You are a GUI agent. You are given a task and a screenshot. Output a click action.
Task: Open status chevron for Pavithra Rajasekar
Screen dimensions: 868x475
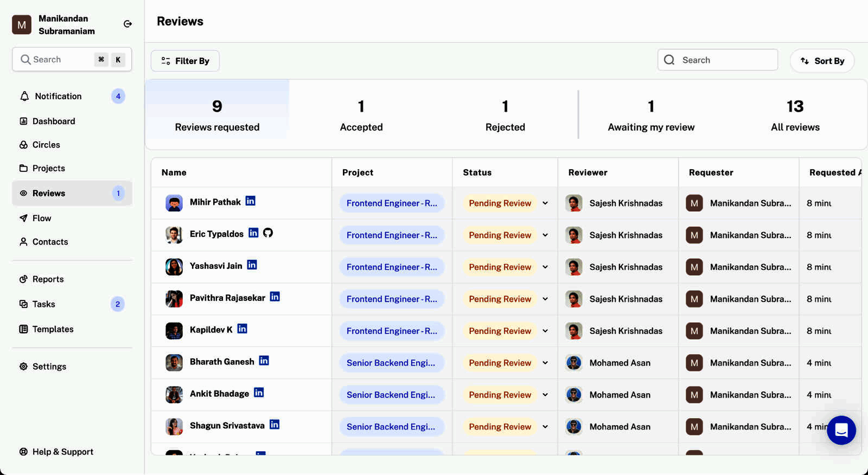click(545, 299)
